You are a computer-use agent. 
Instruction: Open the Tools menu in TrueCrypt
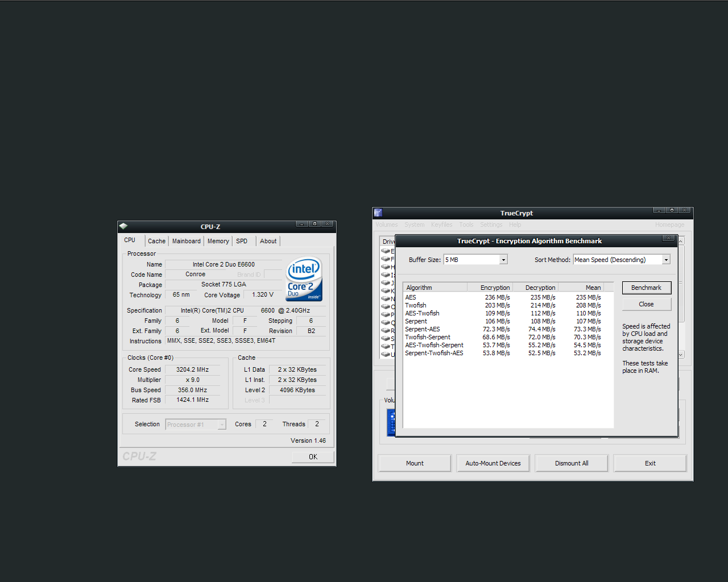(x=466, y=225)
